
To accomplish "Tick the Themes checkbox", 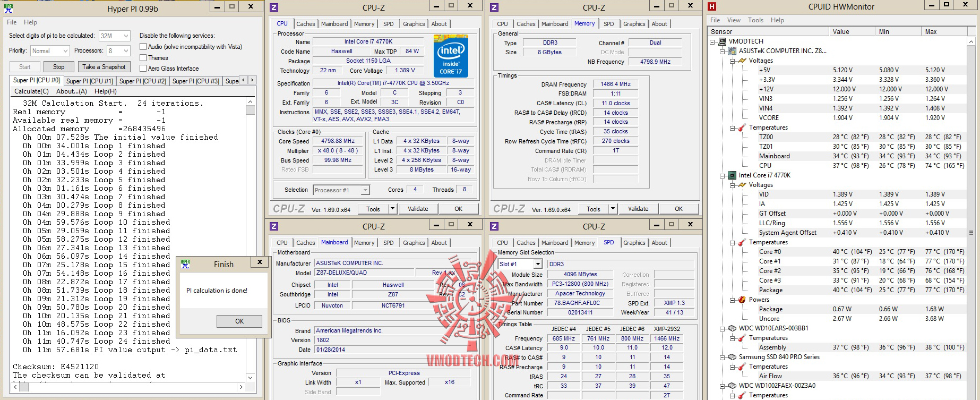I will (x=143, y=57).
